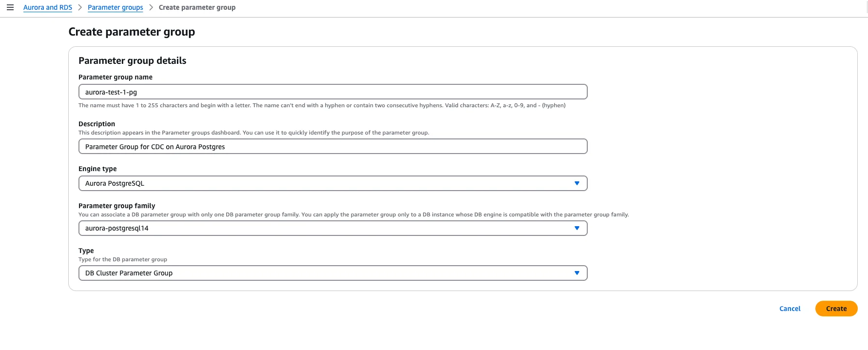Image resolution: width=868 pixels, height=350 pixels.
Task: Click the Engine type dropdown arrow icon
Action: [x=577, y=183]
